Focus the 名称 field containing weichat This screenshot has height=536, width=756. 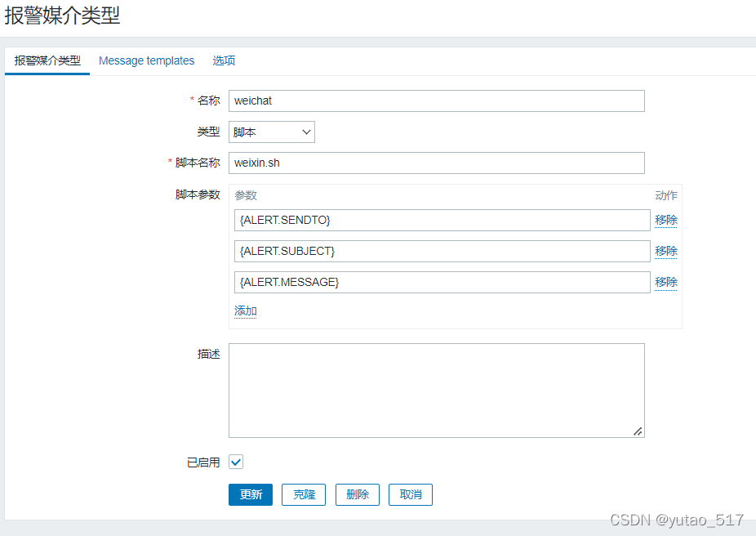436,100
